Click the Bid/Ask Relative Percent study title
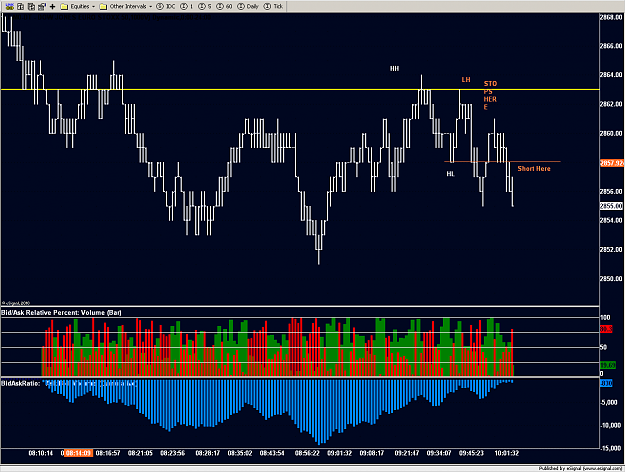This screenshot has height=472, width=625. [x=61, y=313]
